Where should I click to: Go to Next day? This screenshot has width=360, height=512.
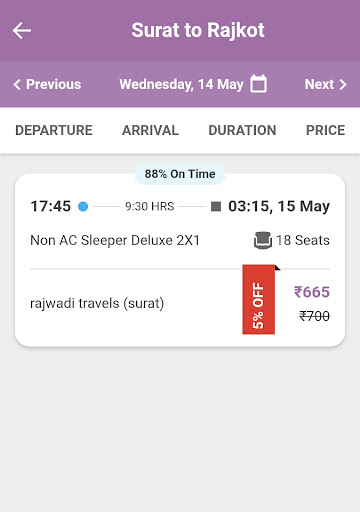coord(326,84)
